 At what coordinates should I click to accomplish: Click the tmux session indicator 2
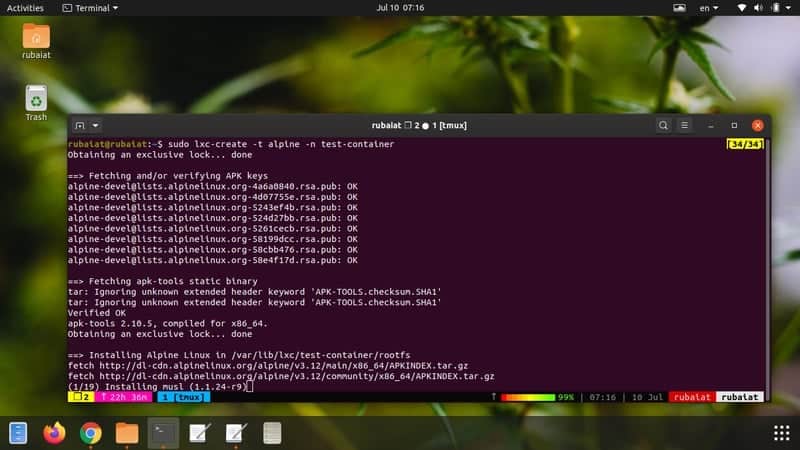point(81,397)
